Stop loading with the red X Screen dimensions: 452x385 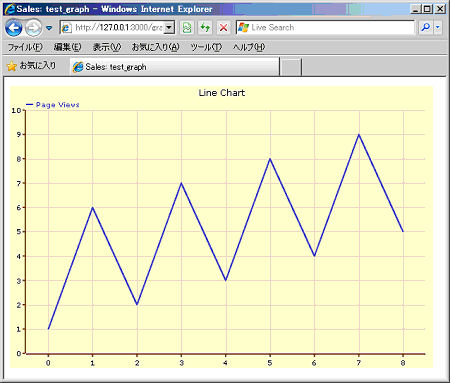[223, 27]
